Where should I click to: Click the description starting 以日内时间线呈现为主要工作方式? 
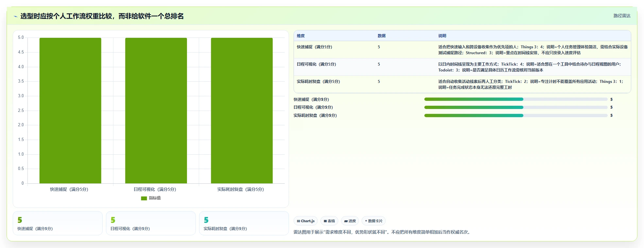point(530,67)
